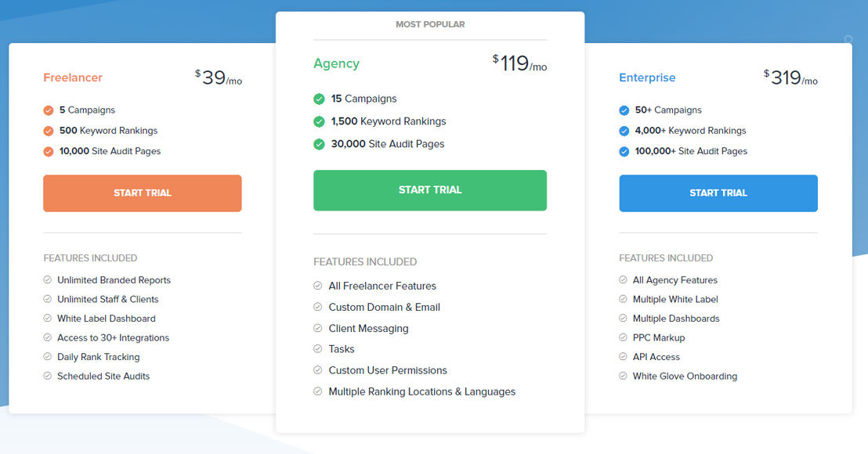
Task: Click the '30,000 Site Audit Pages' text
Action: tap(388, 144)
